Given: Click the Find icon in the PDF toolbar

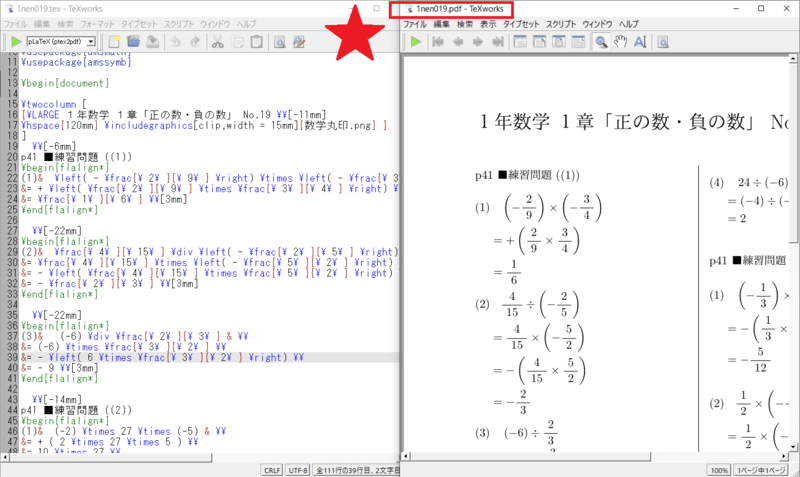Looking at the screenshot, I should point(663,42).
